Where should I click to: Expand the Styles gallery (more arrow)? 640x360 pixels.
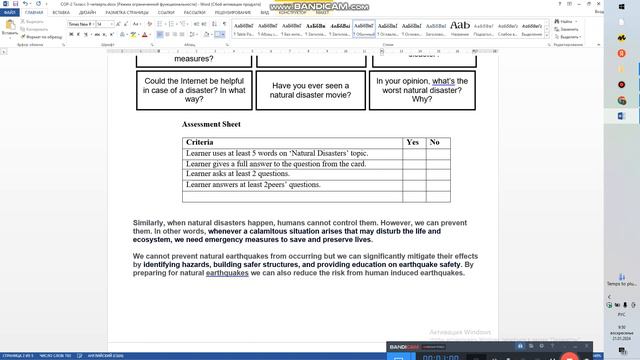point(547,36)
